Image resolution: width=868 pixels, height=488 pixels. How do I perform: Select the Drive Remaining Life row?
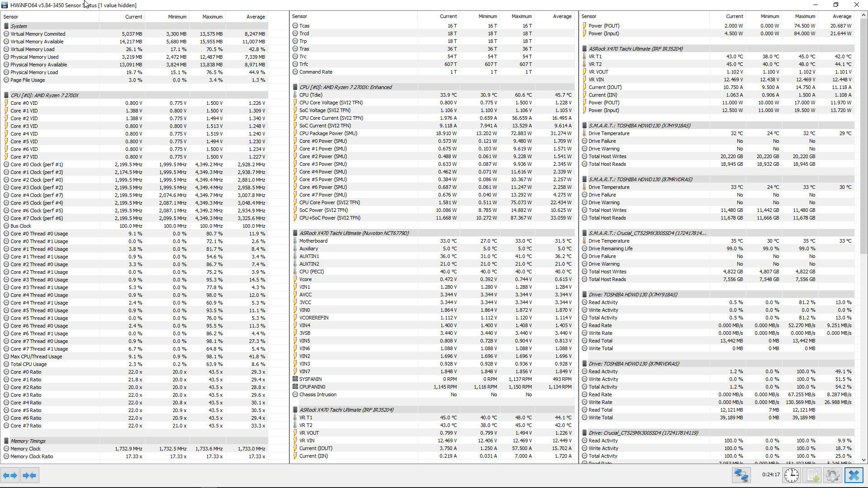point(718,249)
